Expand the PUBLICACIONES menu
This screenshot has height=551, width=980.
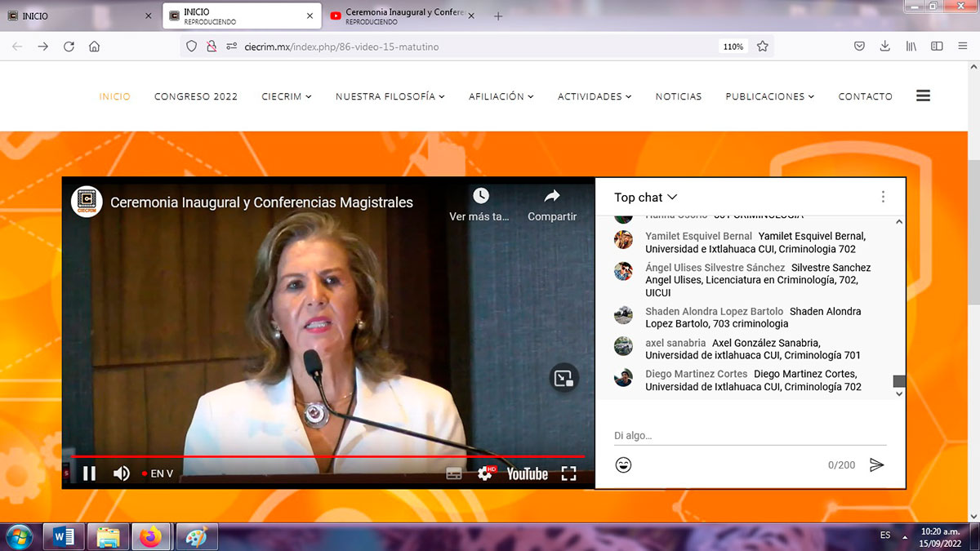770,96
